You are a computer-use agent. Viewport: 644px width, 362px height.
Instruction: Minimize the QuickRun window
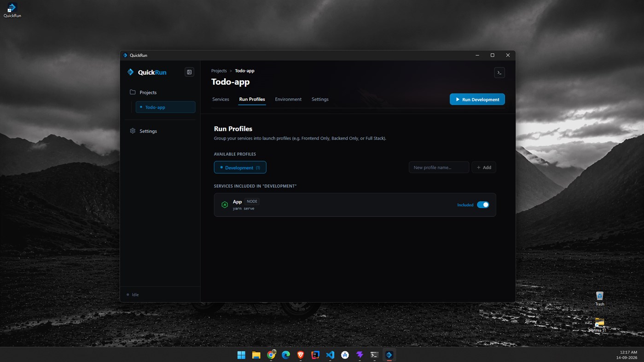[x=477, y=55]
